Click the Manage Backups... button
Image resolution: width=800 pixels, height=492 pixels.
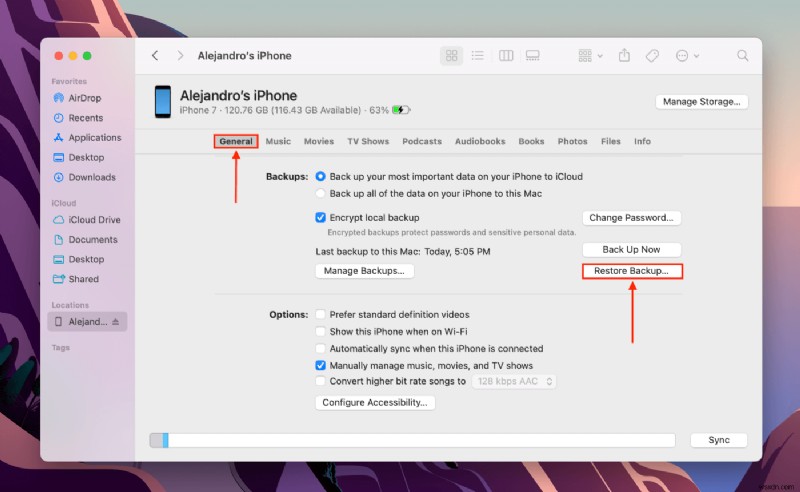(x=364, y=271)
